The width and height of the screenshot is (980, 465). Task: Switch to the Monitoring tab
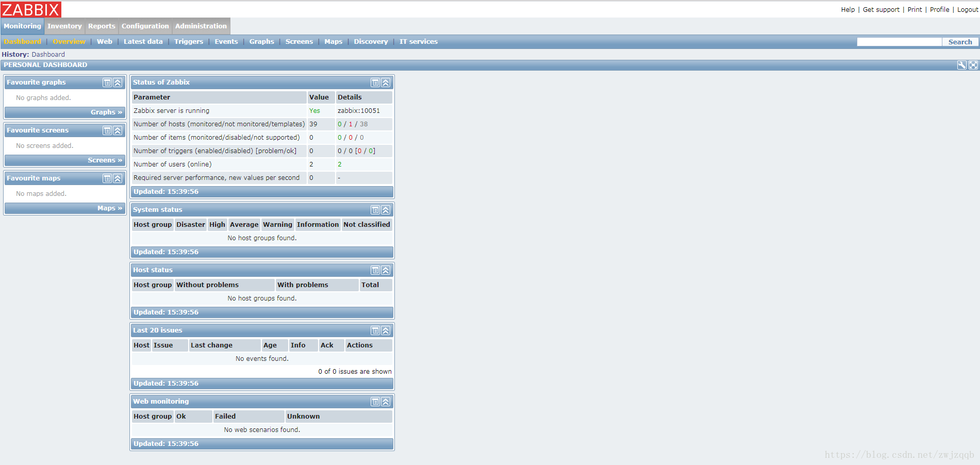22,26
